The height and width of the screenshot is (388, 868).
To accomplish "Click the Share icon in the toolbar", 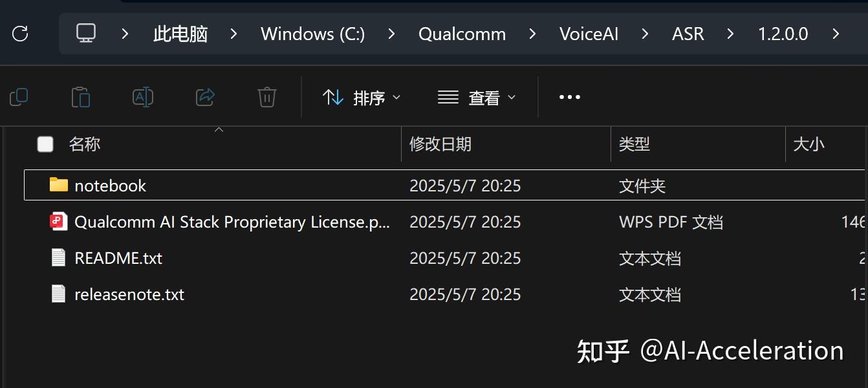I will pyautogui.click(x=204, y=96).
